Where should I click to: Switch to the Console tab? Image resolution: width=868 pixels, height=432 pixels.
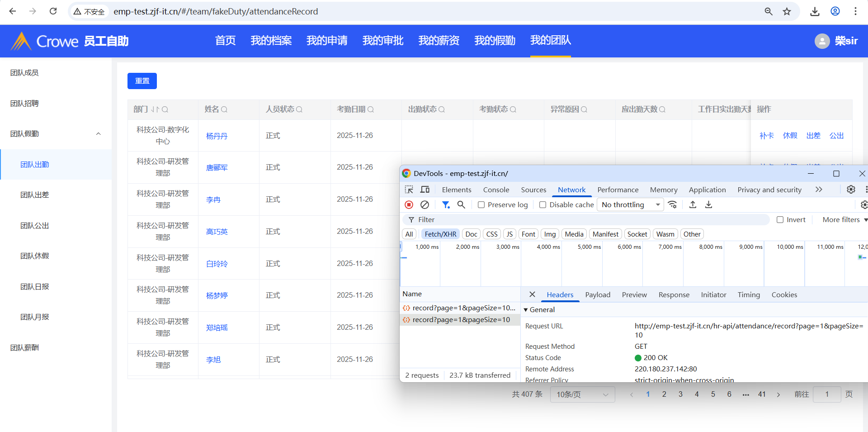tap(496, 190)
